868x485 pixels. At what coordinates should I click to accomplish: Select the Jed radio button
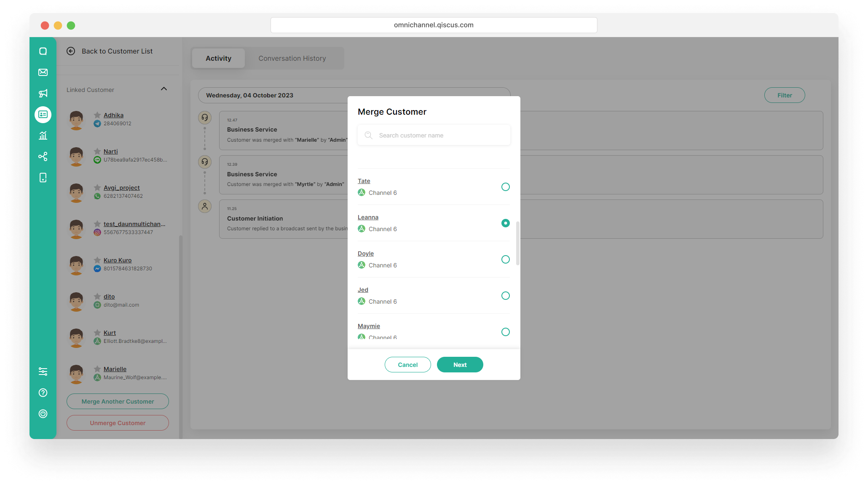tap(505, 296)
